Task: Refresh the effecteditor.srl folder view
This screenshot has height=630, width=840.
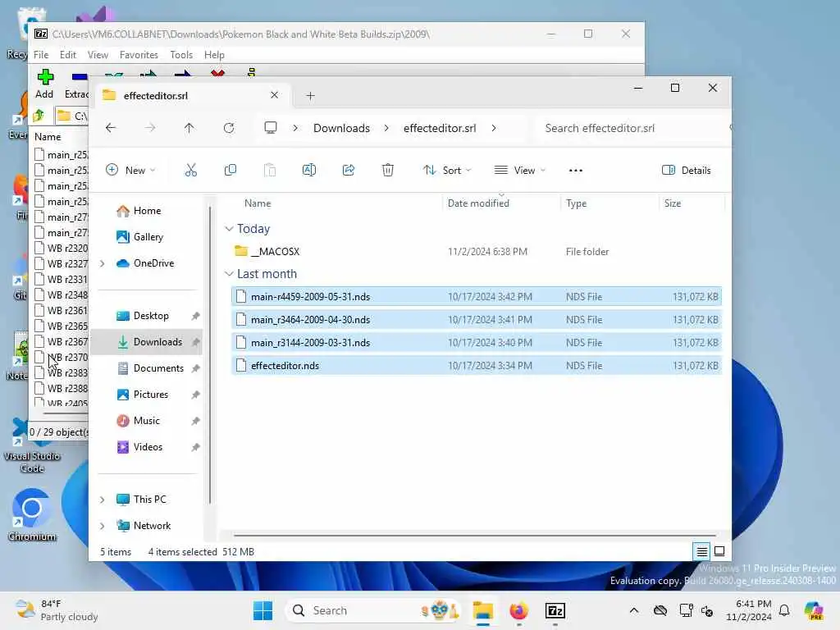Action: click(x=229, y=128)
